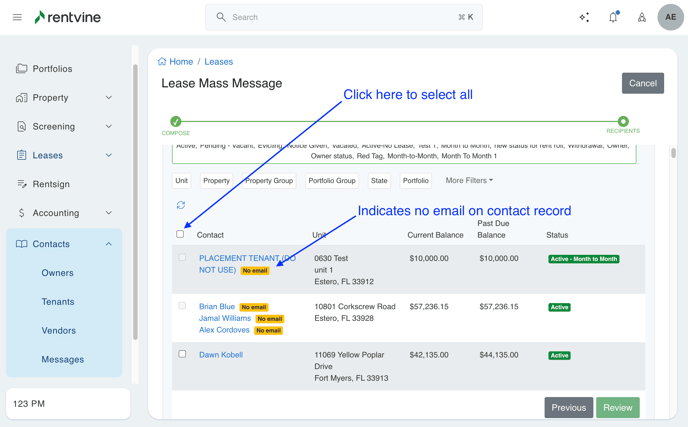
Task: Open the notifications bell
Action: coord(613,17)
